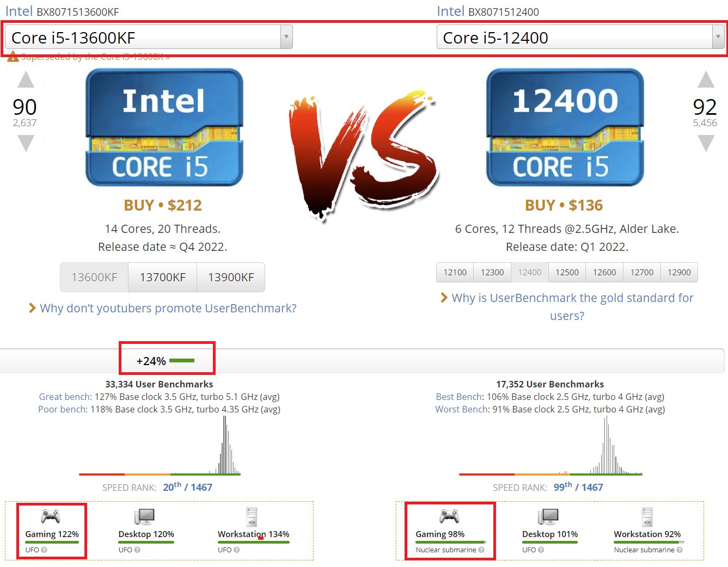
Task: Open the 'Best Bench' link
Action: click(x=459, y=397)
